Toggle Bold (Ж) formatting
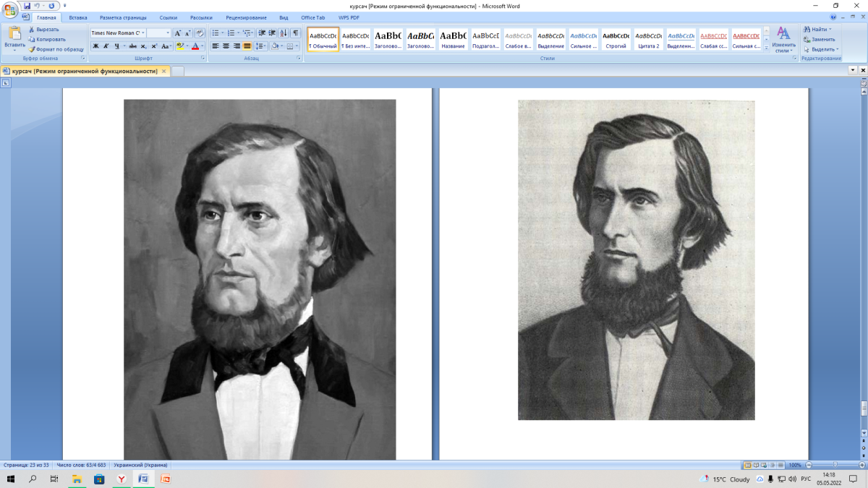868x488 pixels. (x=95, y=46)
